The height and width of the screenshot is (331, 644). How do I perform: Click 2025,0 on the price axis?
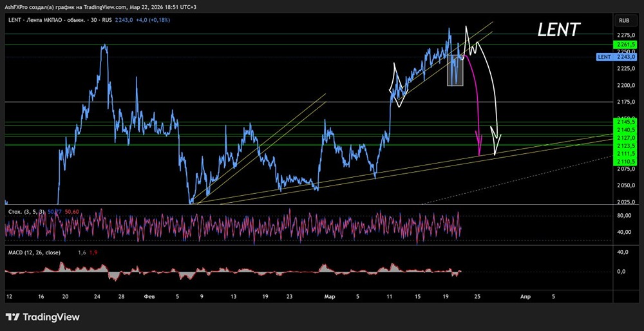tap(626, 202)
